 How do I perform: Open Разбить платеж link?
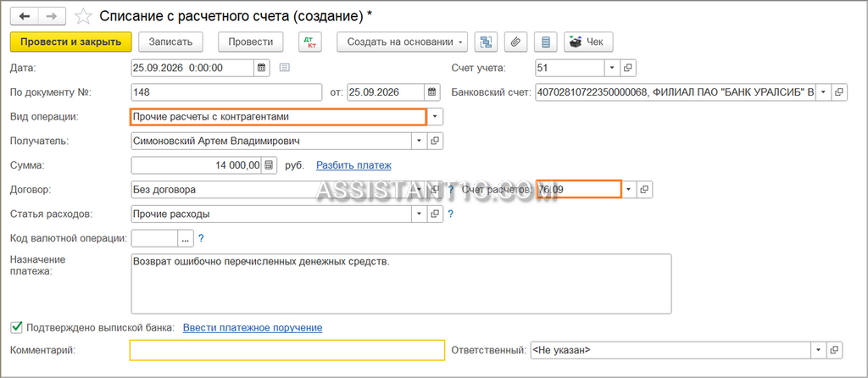(x=353, y=165)
